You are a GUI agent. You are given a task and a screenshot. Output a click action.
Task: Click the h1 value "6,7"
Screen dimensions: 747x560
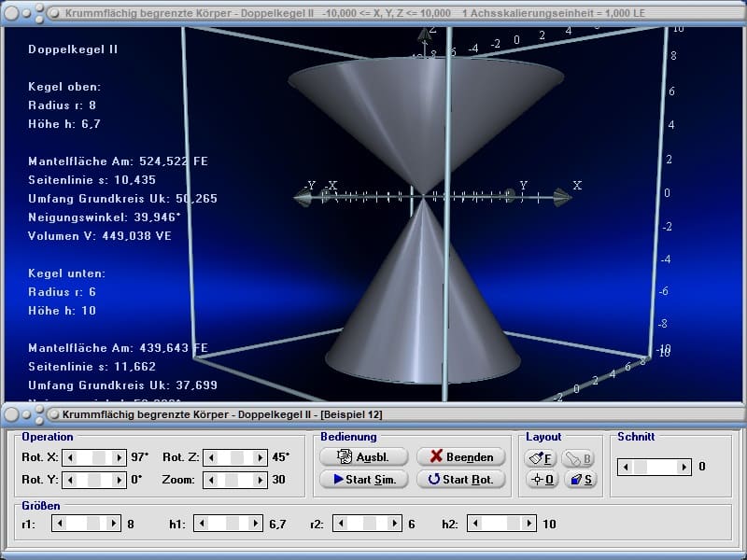point(277,525)
